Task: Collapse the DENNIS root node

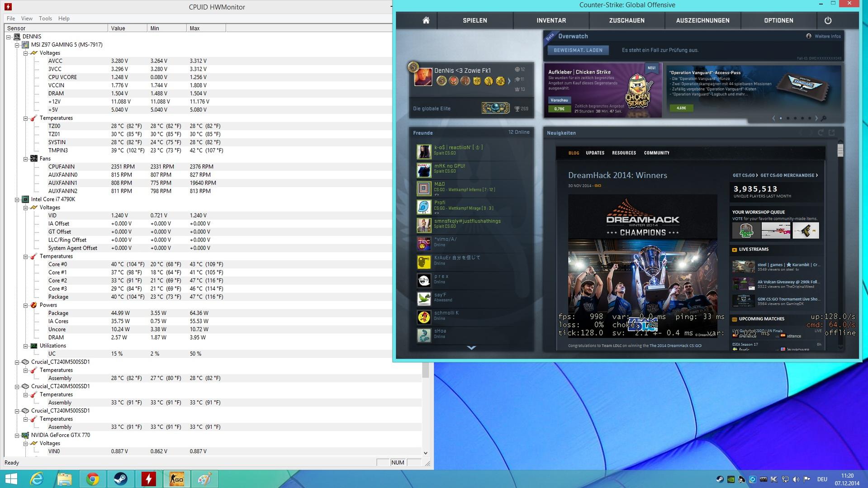Action: point(9,37)
